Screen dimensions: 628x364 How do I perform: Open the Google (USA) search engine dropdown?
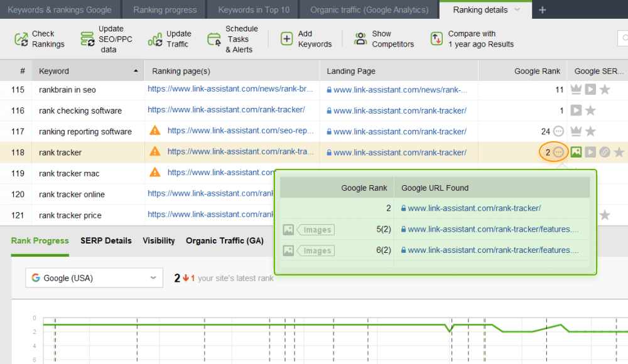[x=94, y=278]
